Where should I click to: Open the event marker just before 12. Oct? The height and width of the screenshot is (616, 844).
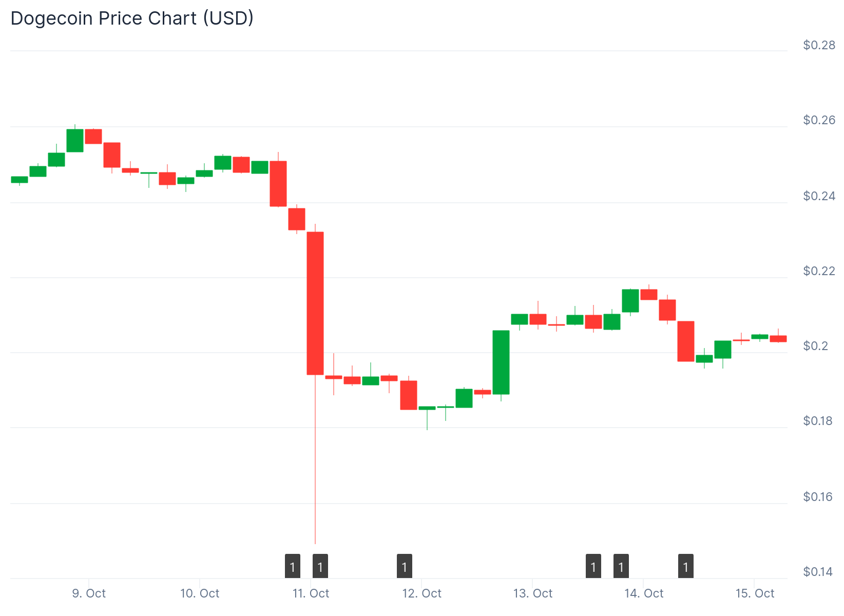click(x=405, y=566)
